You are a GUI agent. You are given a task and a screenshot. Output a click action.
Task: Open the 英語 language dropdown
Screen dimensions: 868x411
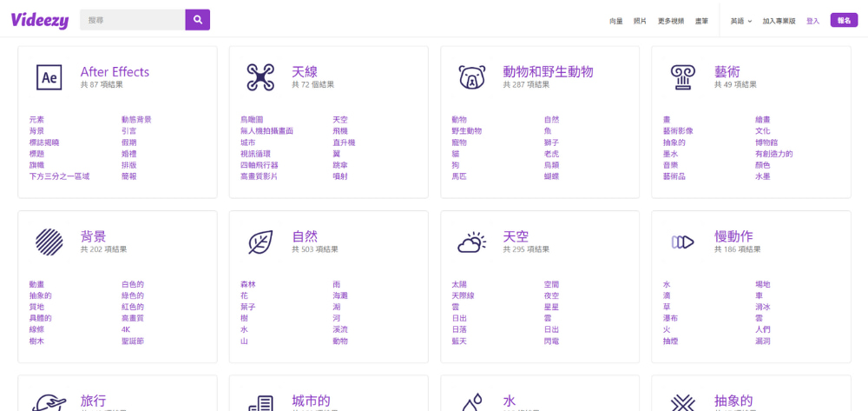tap(740, 21)
